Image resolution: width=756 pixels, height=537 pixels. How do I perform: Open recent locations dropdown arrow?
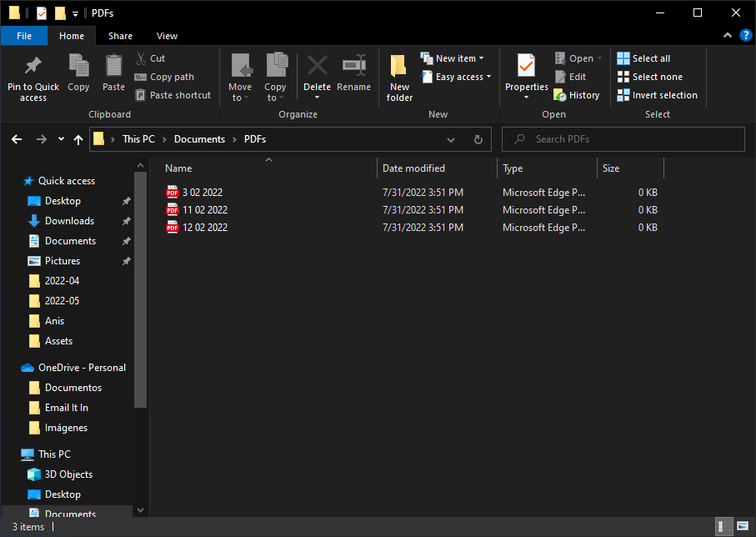point(61,139)
